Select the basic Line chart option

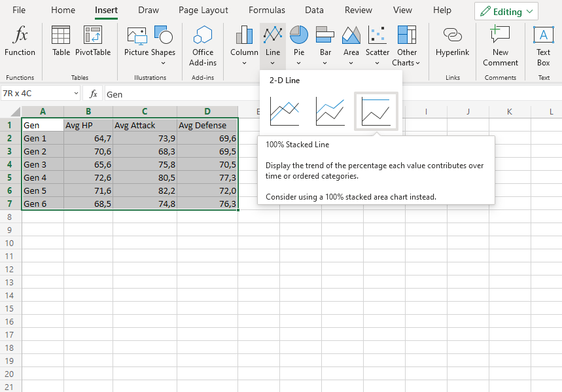click(x=284, y=112)
